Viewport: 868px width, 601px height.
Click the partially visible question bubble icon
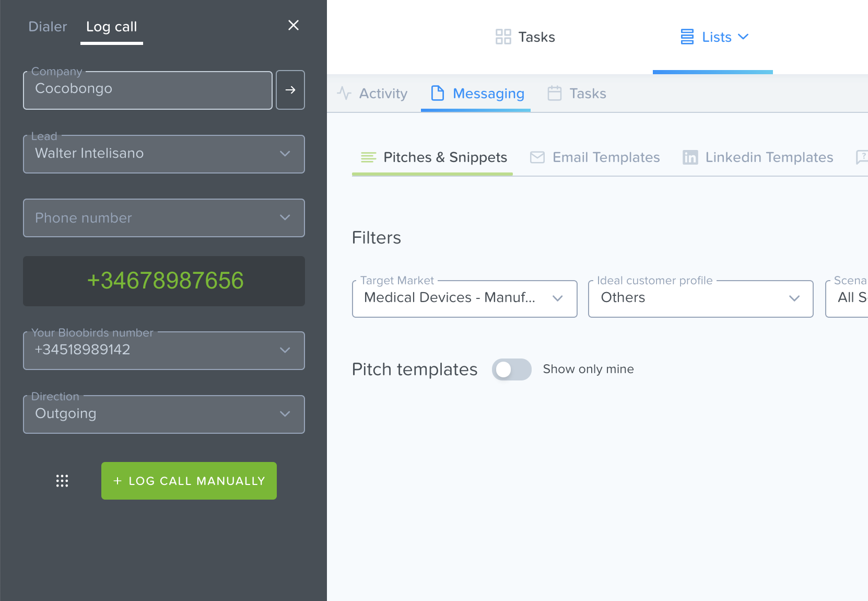(x=862, y=157)
